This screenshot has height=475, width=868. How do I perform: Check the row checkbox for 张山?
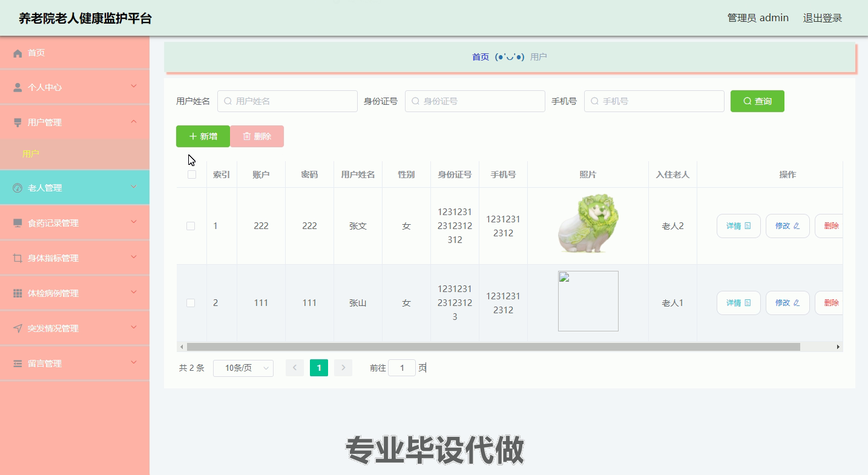191,303
